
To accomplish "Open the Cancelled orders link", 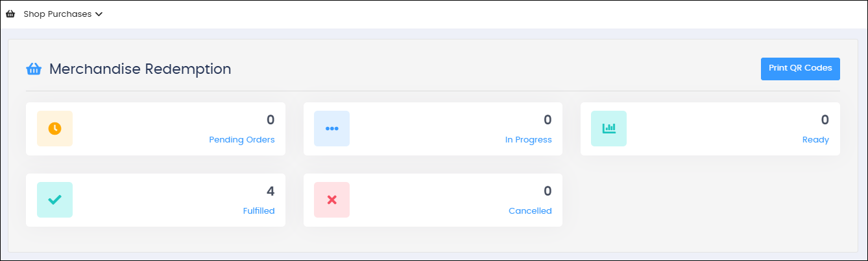I will coord(530,210).
